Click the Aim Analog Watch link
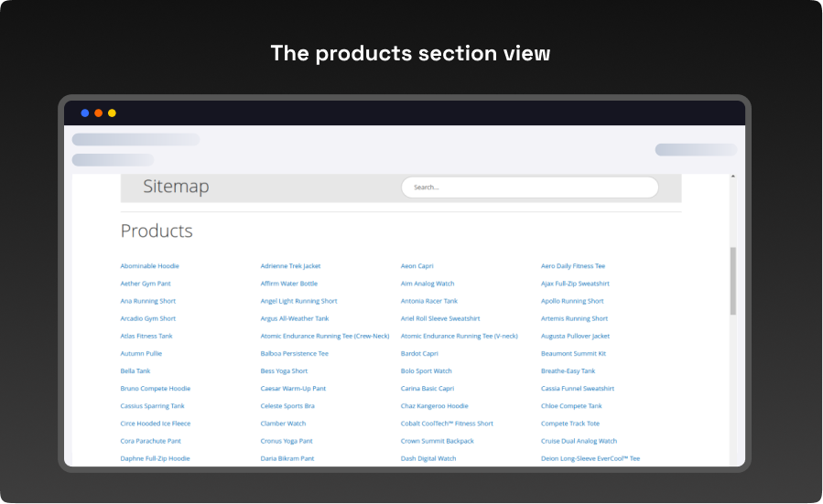Screen dimensions: 823x504 [427, 284]
